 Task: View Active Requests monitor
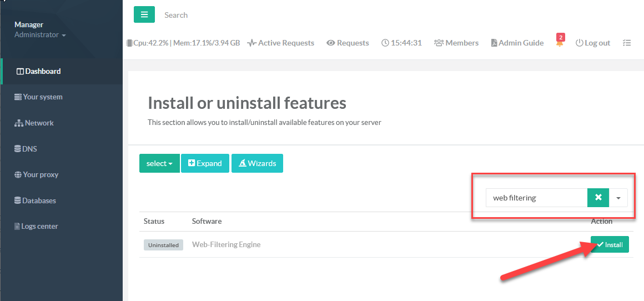281,43
